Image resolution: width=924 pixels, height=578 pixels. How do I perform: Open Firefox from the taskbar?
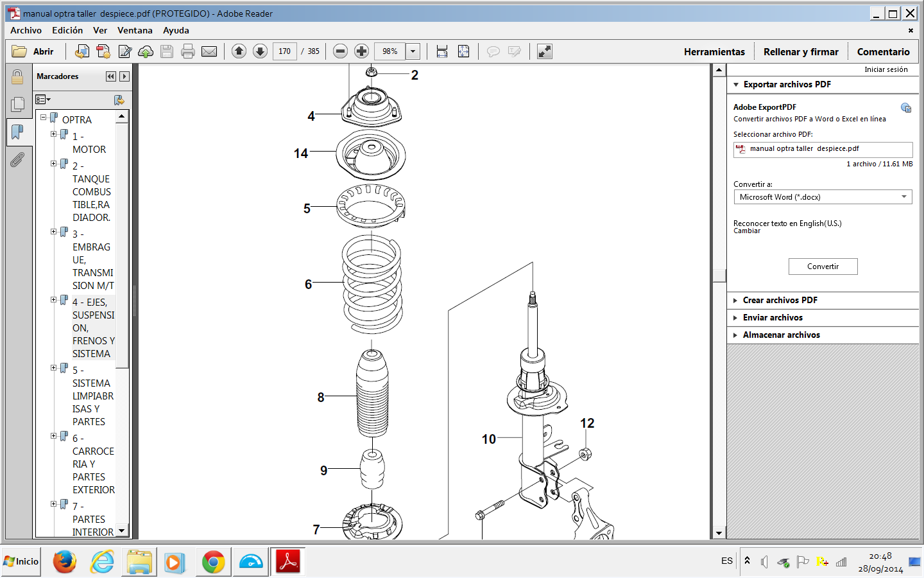65,562
